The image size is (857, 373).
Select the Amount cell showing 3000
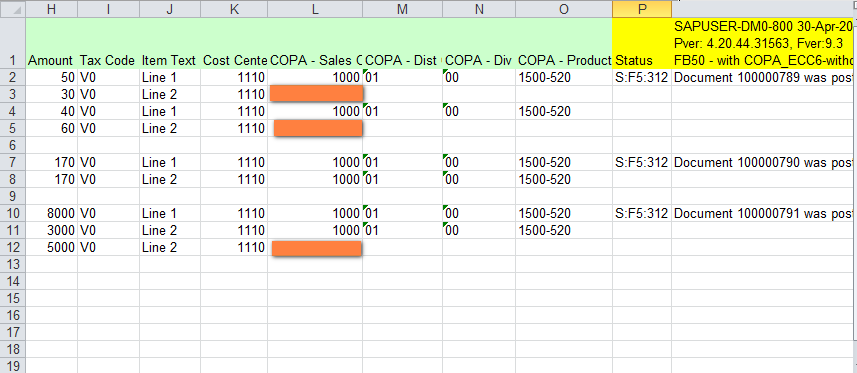click(x=51, y=230)
